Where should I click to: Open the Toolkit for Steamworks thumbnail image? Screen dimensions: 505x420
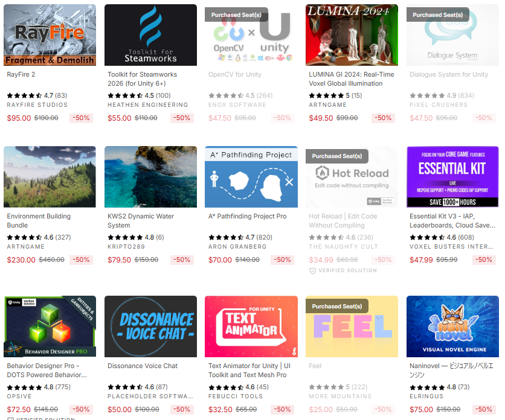tap(150, 35)
